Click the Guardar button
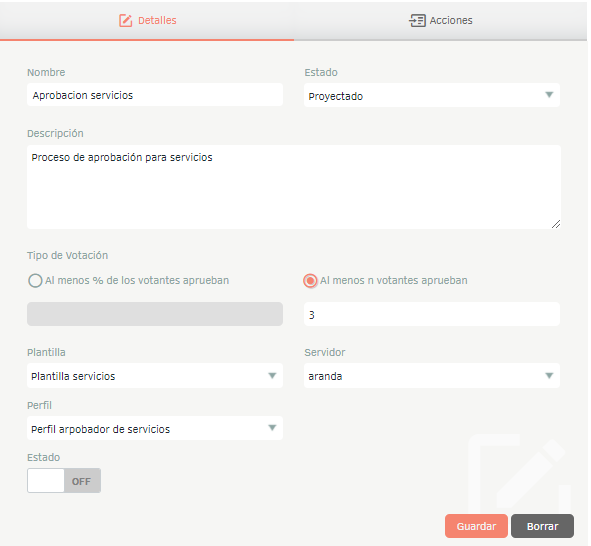This screenshot has height=546, width=591. click(x=476, y=526)
